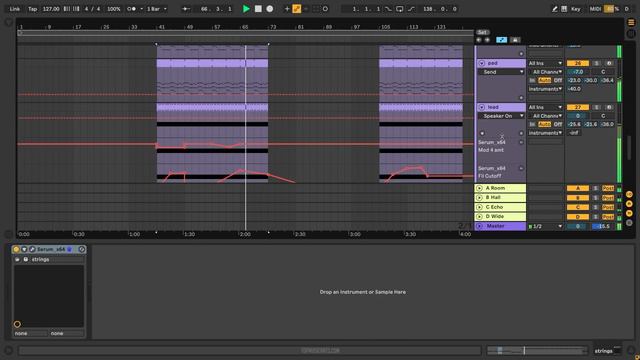Click the first none X-Y parameter chooser
This screenshot has width=640, height=360.
tap(30, 333)
